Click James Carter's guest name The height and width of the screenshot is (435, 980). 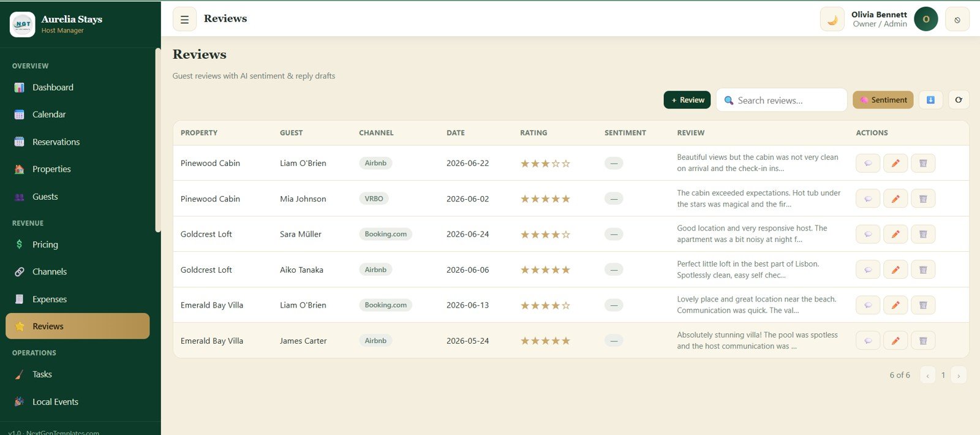tap(303, 341)
